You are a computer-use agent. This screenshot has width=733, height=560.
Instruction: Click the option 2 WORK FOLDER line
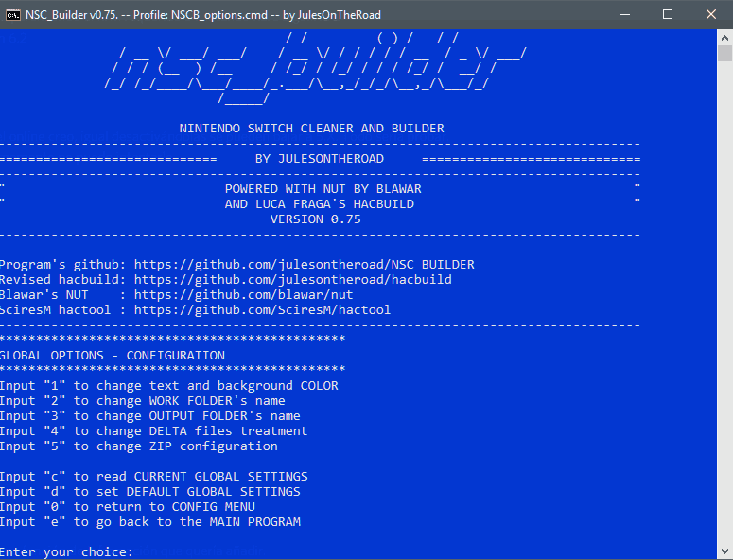pyautogui.click(x=143, y=400)
